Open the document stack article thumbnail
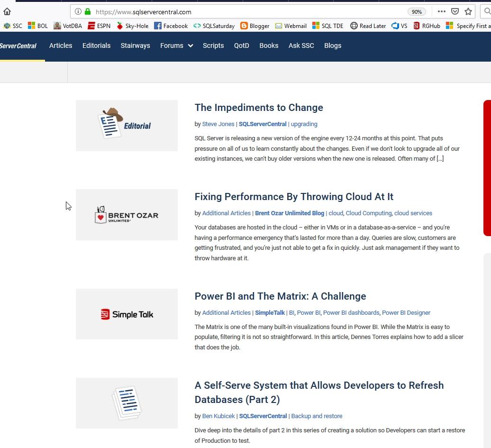This screenshot has width=491, height=448. pyautogui.click(x=127, y=403)
